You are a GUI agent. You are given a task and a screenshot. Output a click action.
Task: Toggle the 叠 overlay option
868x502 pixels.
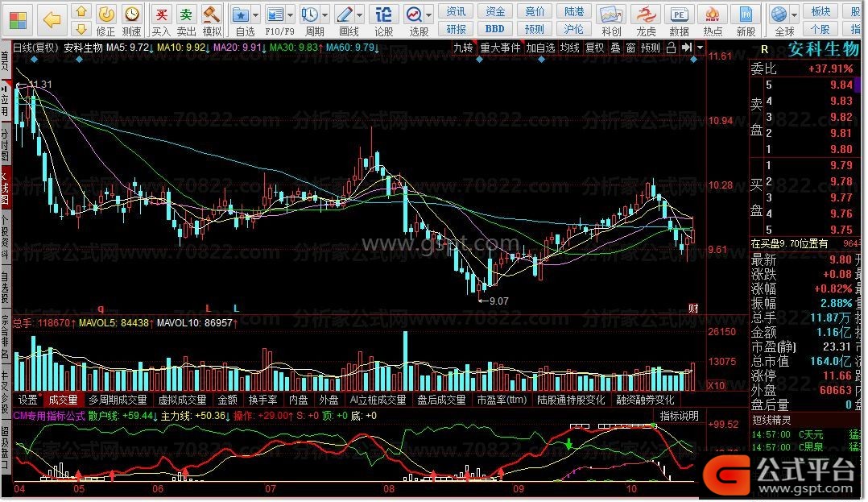[615, 48]
